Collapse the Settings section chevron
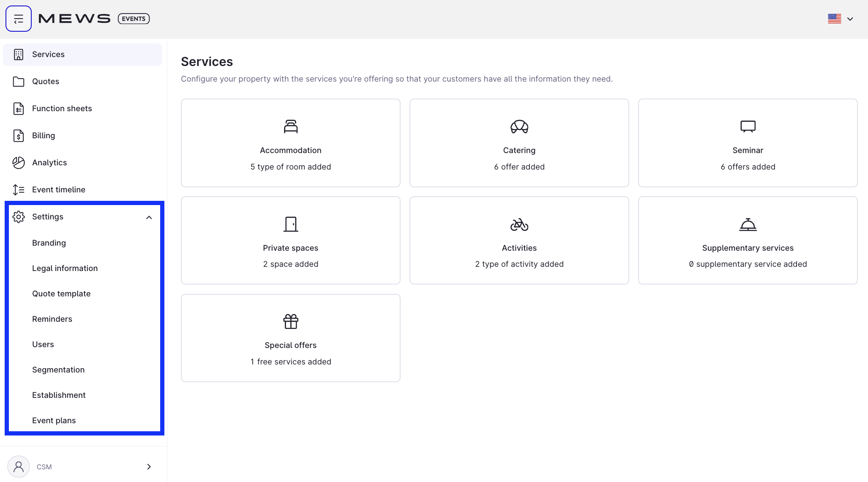The height and width of the screenshot is (482, 868). [x=149, y=217]
